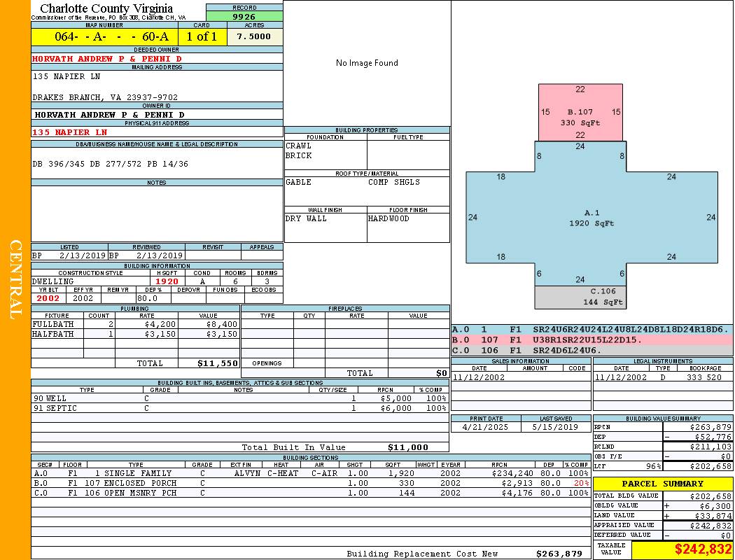Viewport: 735px width, 560px height.
Task: Select the yellow map number 064-A-60-A field
Action: point(104,36)
